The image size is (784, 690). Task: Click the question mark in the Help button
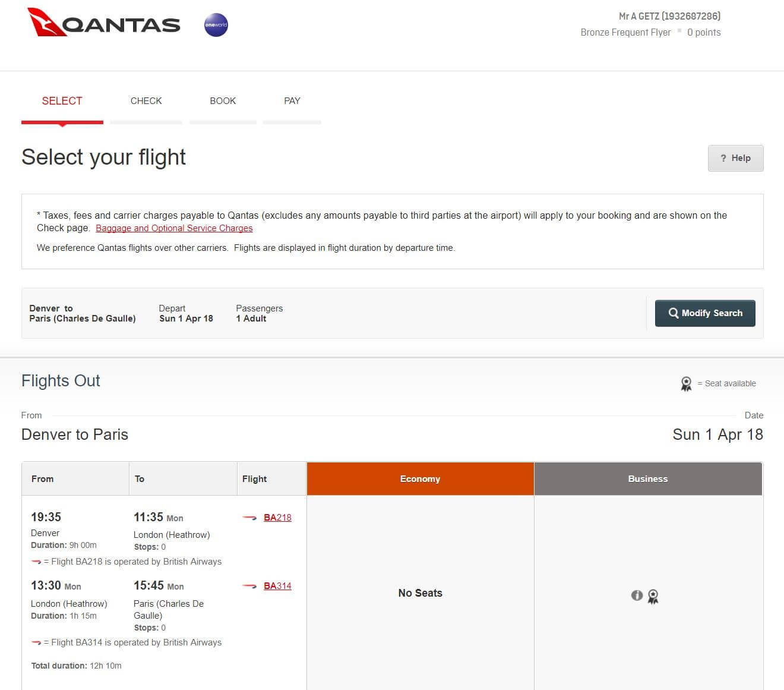coord(723,158)
